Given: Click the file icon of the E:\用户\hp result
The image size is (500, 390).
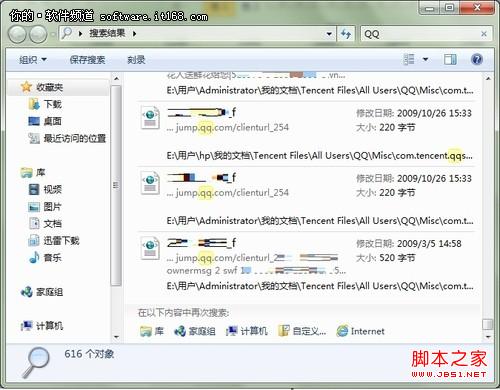Looking at the screenshot, I should (x=150, y=117).
